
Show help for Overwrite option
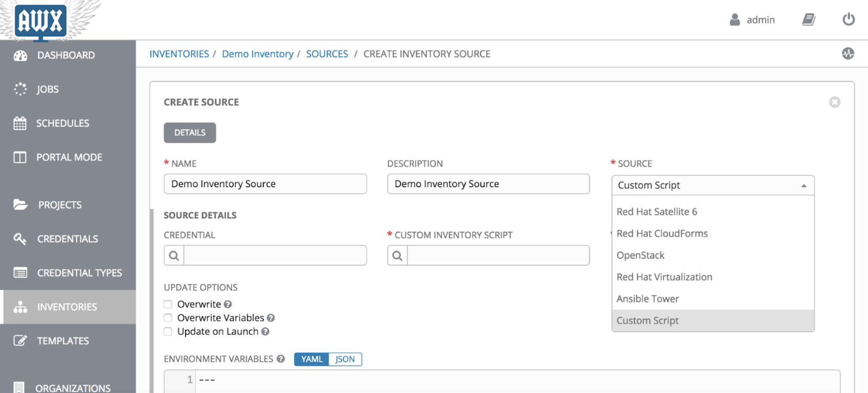coord(228,305)
